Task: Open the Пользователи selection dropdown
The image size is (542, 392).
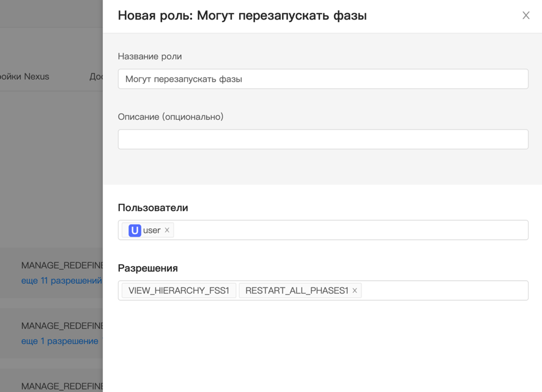Action: click(349, 231)
